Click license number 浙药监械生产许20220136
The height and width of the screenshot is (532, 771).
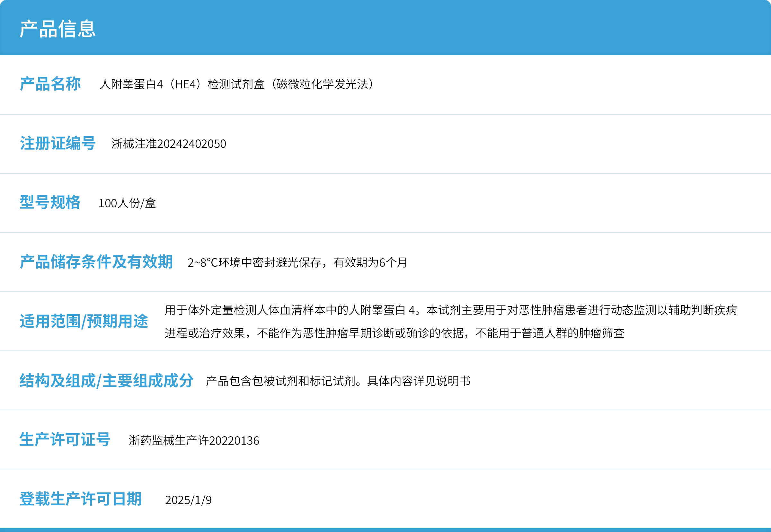click(x=194, y=441)
